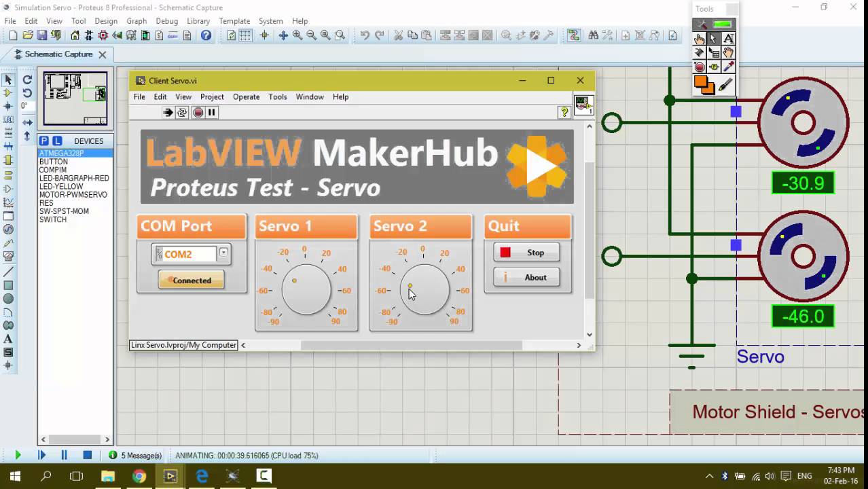Toggle automatic tool selection green indicator
Screen dimensions: 868x489
[x=722, y=24]
